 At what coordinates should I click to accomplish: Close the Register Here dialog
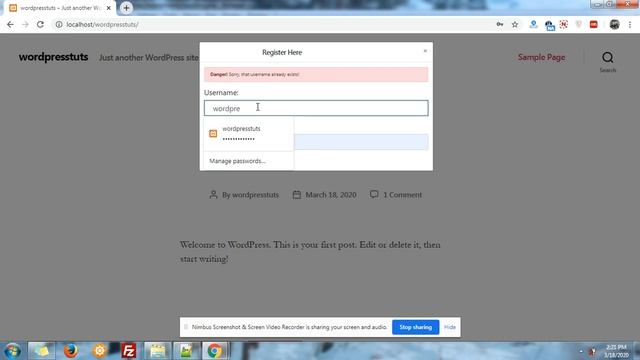click(425, 51)
